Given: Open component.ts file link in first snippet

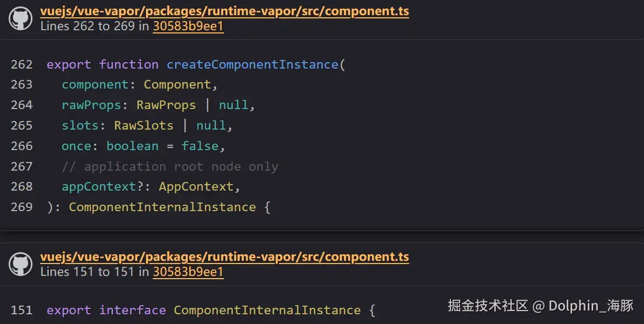Looking at the screenshot, I should pyautogui.click(x=224, y=11).
